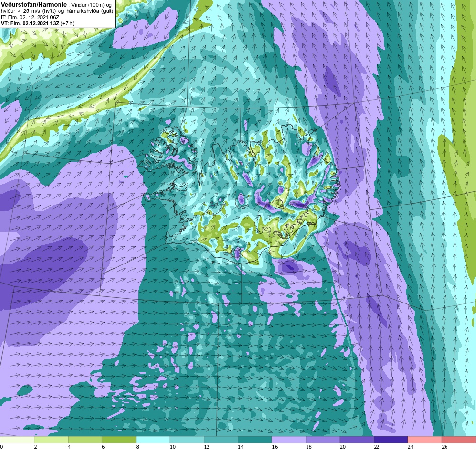Click the 'VT: Fim. 02.12.2021 13Z' valid time

(x=30, y=23)
